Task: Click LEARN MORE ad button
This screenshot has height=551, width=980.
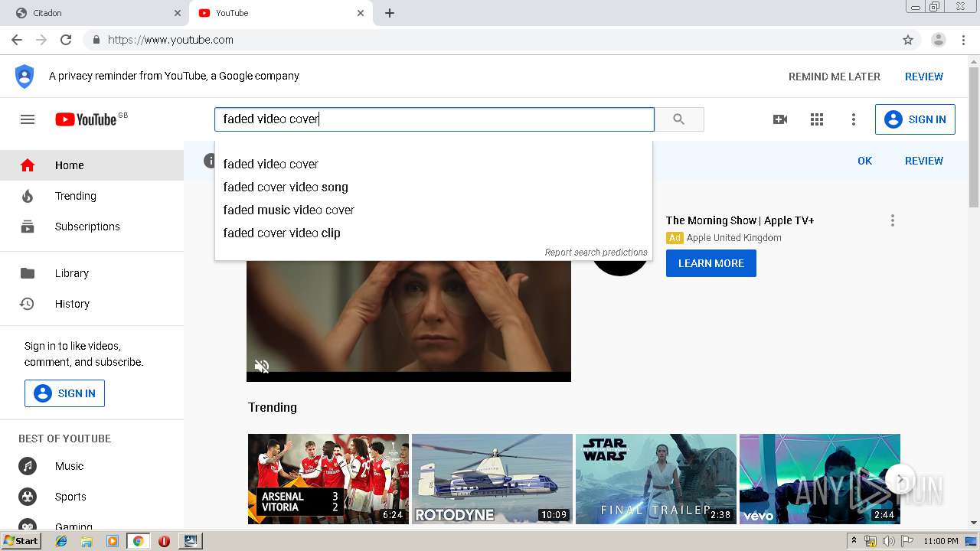Action: (x=711, y=263)
